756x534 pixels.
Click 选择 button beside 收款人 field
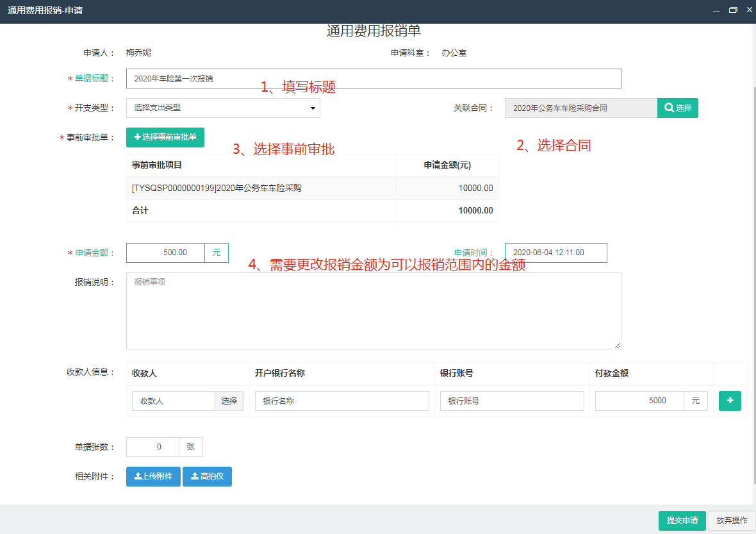tap(229, 401)
